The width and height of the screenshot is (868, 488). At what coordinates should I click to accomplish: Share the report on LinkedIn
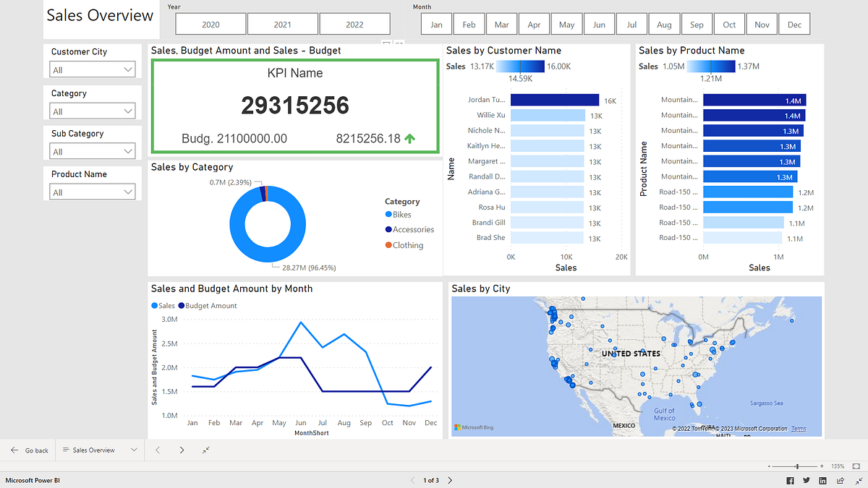822,480
